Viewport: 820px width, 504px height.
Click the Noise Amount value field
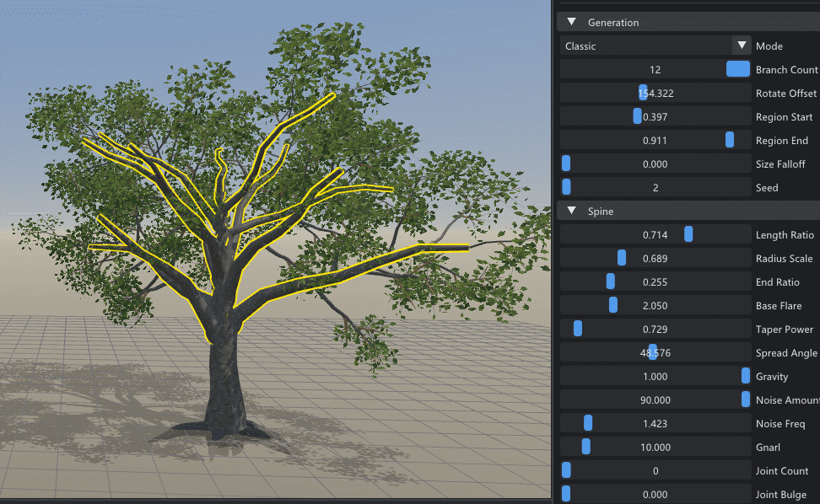click(x=655, y=400)
